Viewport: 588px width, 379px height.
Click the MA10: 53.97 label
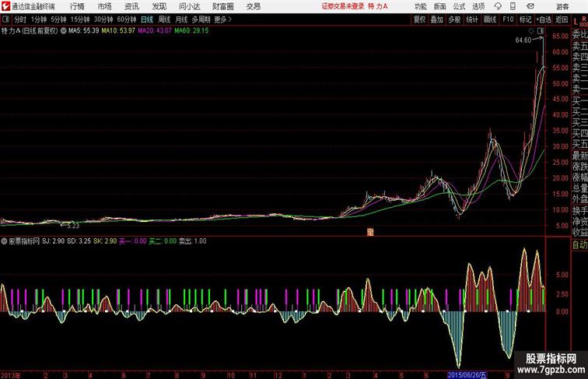118,31
